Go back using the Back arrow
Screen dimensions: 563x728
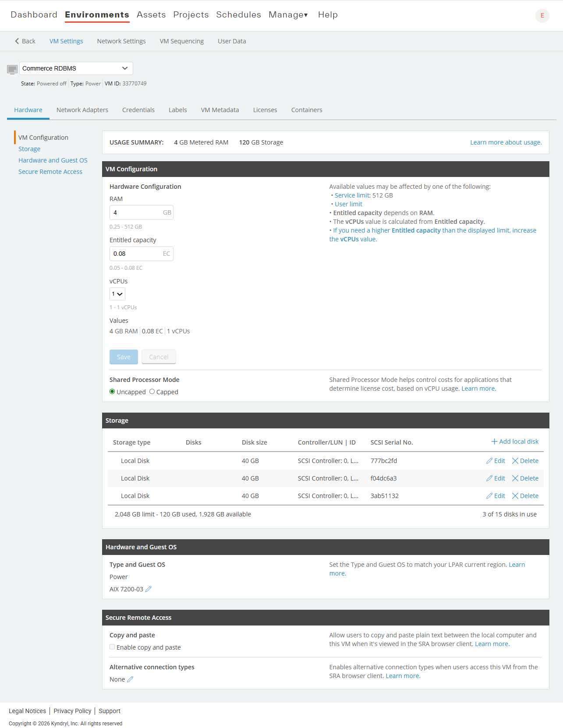pyautogui.click(x=25, y=41)
